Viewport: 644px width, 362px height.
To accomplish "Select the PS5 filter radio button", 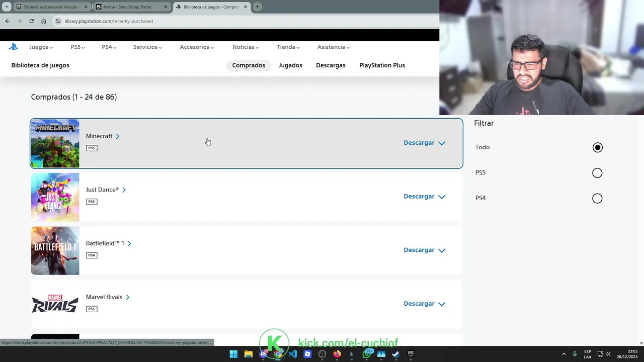I will coord(597,173).
